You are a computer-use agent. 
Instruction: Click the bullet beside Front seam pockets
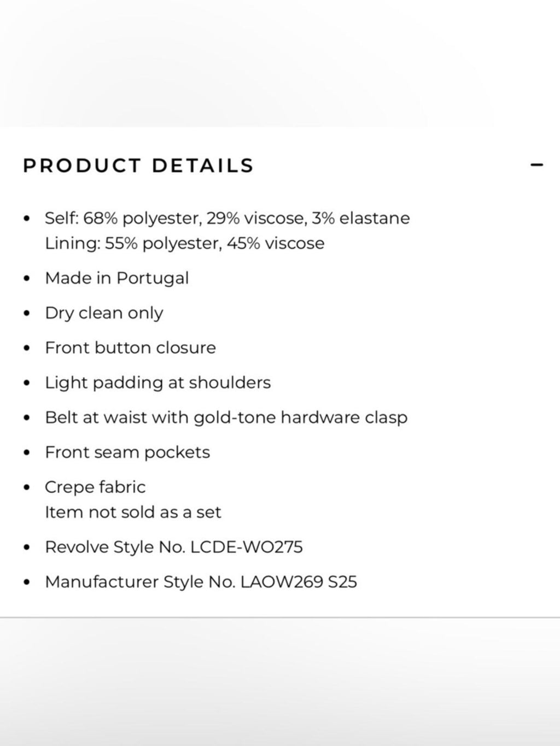pos(27,453)
